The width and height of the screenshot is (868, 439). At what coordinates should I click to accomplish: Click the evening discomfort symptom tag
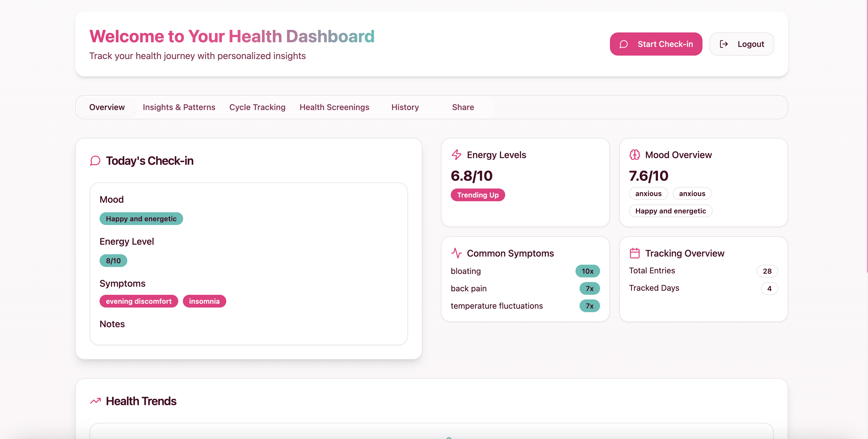click(x=139, y=301)
